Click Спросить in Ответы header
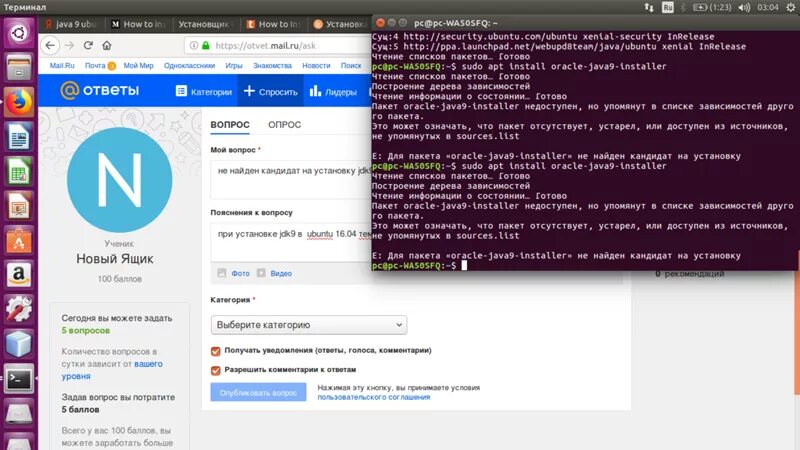The width and height of the screenshot is (800, 450). tap(270, 92)
